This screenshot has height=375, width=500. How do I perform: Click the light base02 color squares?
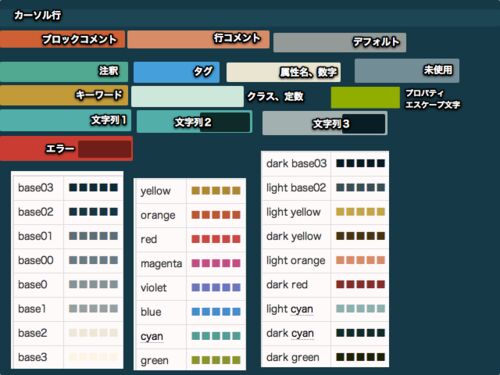(360, 187)
